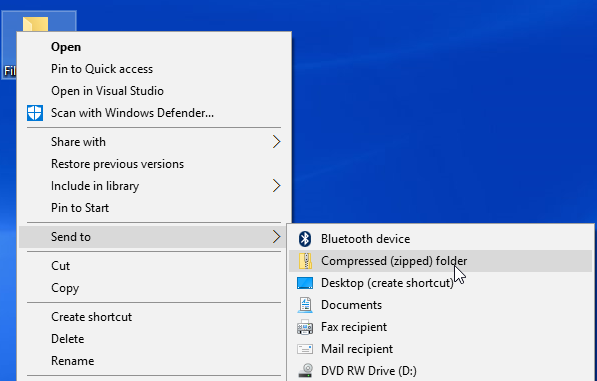Viewport: 597px width, 381px height.
Task: Select Pin to Quick access
Action: tap(154, 69)
